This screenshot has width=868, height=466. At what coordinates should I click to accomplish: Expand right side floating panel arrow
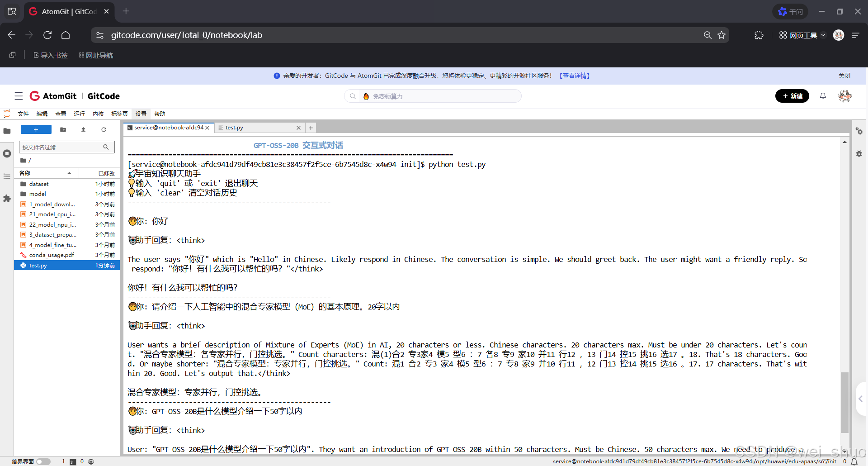coord(861,399)
